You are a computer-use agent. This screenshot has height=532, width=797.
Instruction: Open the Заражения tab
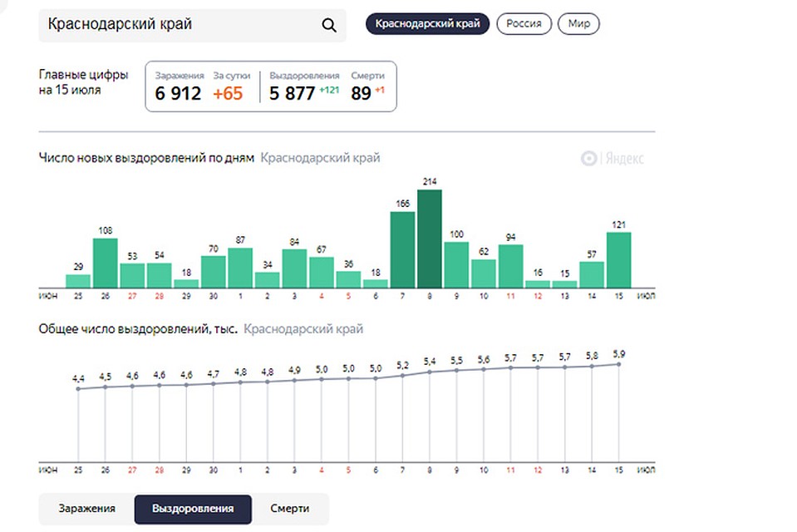coord(86,509)
